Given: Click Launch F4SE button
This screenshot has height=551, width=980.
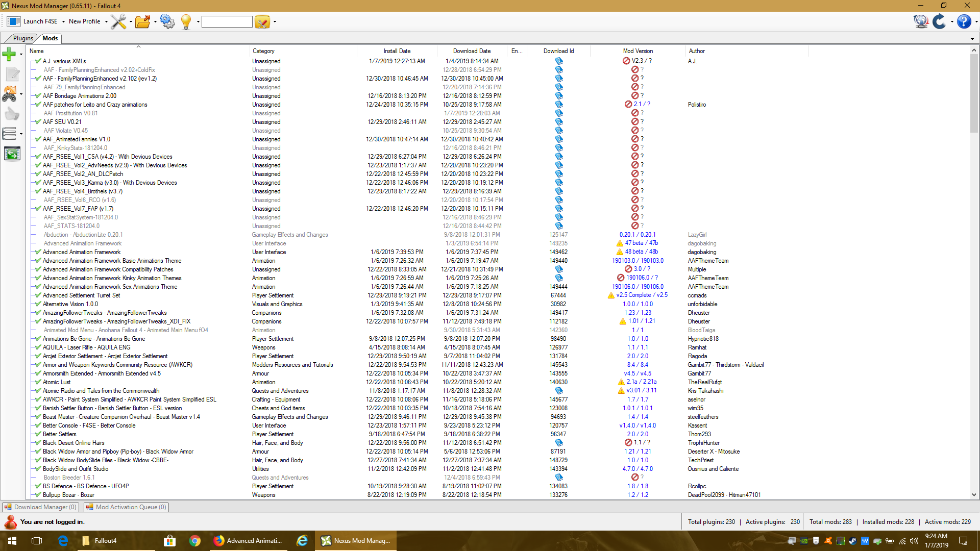Looking at the screenshot, I should (33, 21).
